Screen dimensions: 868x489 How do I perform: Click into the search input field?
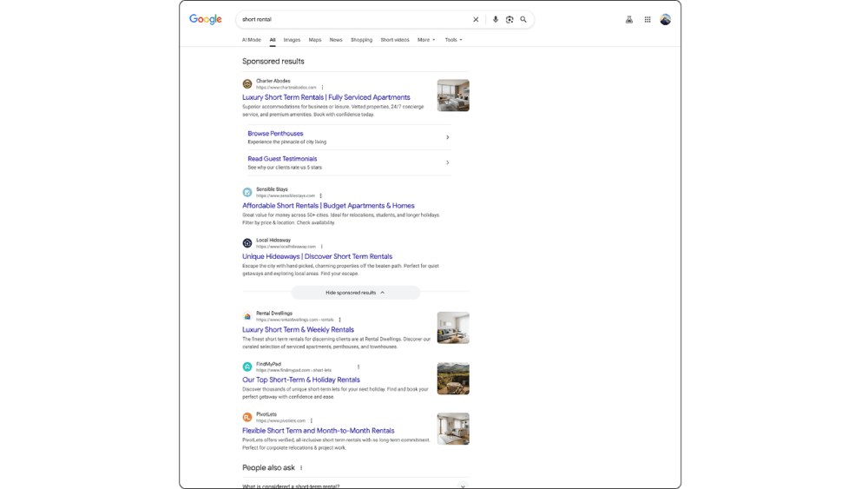(x=347, y=19)
